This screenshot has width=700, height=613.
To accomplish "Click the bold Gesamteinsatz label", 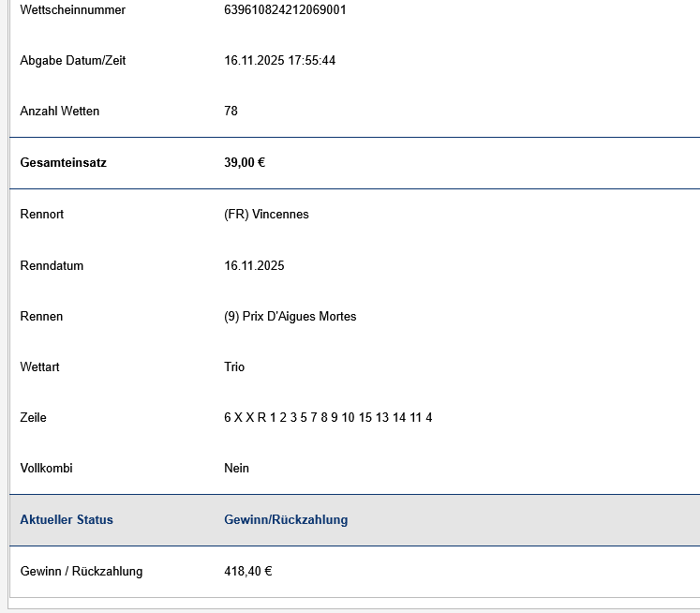I will click(x=63, y=163).
